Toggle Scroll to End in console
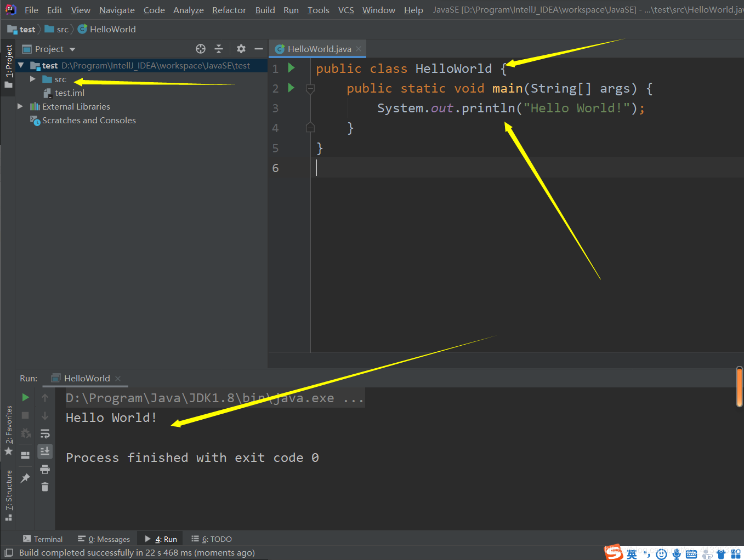The height and width of the screenshot is (560, 744). [x=45, y=451]
